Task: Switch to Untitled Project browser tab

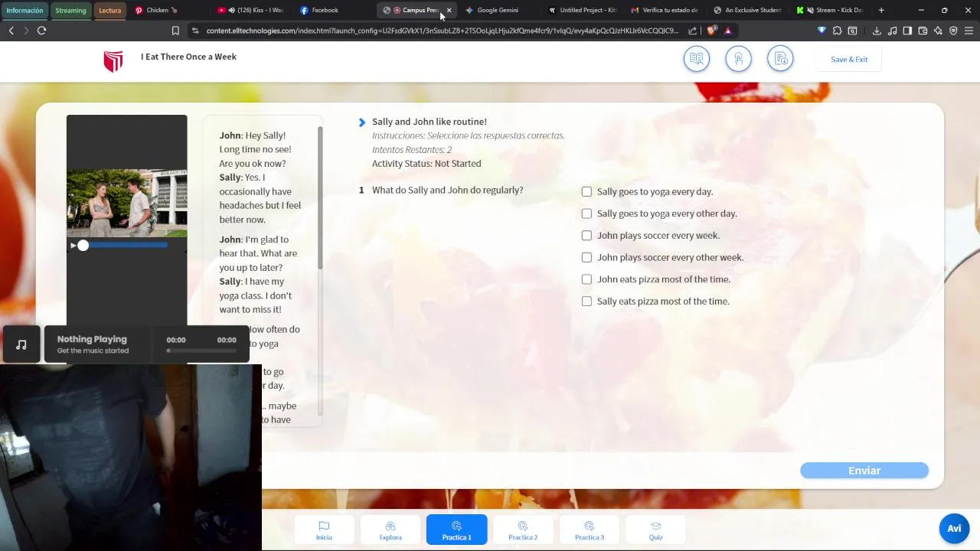Action: click(582, 10)
